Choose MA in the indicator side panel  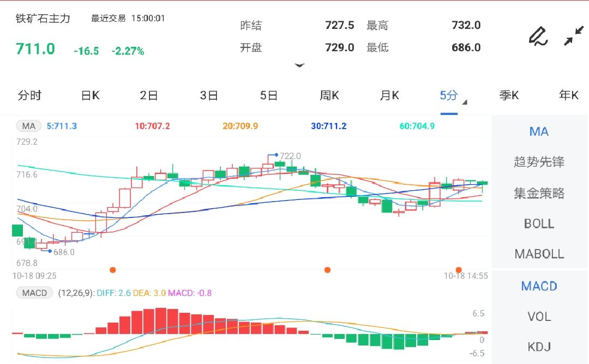(539, 132)
